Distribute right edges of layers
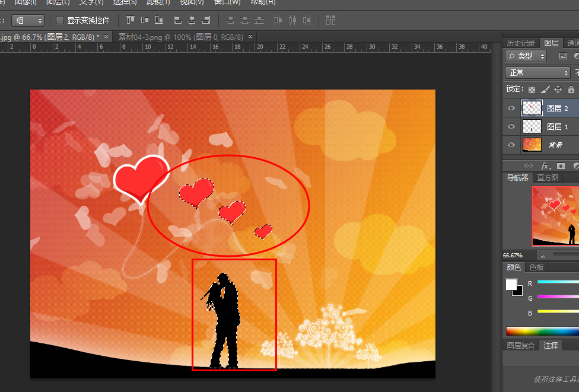Viewport: 579px width, 392px height. pos(307,20)
